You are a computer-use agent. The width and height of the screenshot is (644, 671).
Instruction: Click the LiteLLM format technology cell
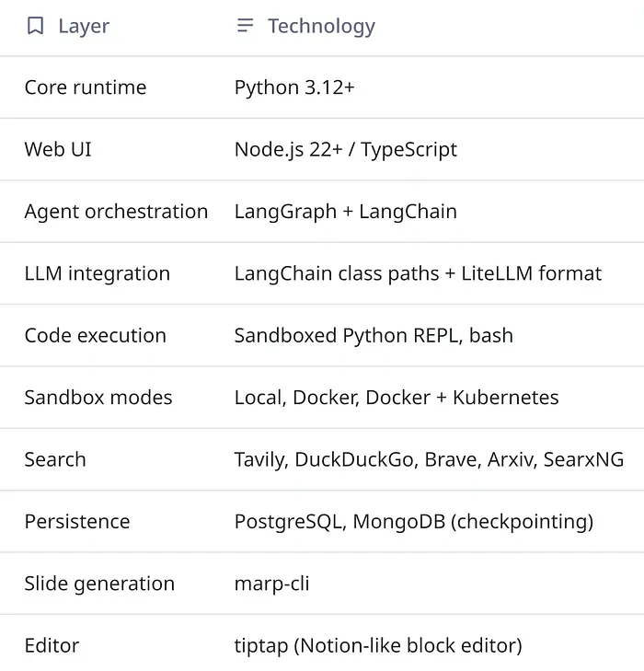pyautogui.click(x=418, y=273)
